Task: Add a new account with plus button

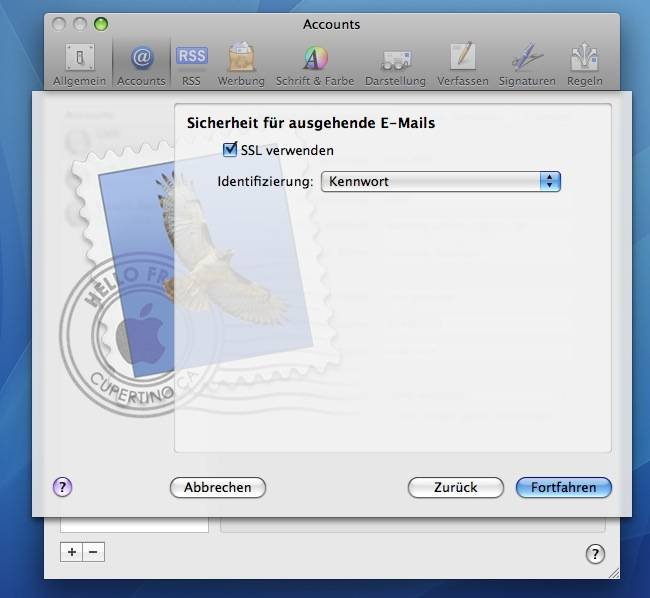Action: 71,551
